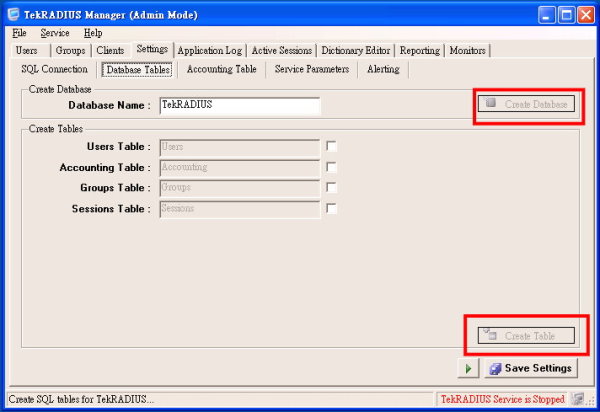Check the Sessions Table checkbox

[x=331, y=208]
